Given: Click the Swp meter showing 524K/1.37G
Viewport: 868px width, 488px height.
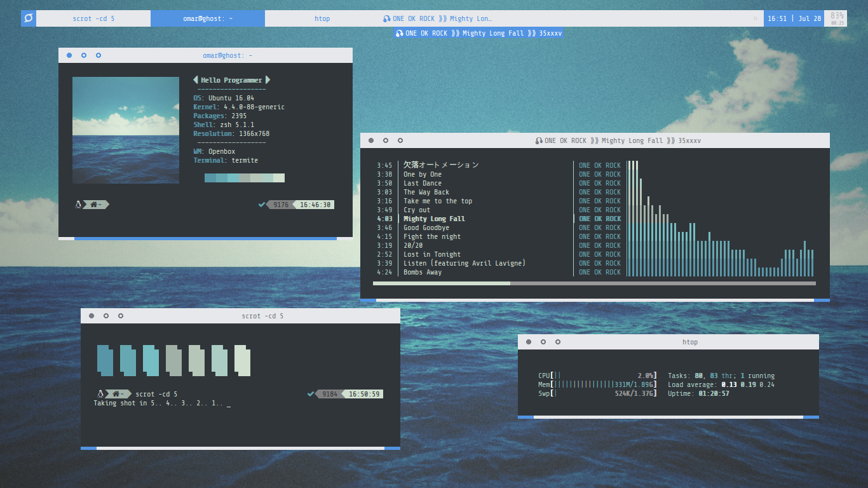Looking at the screenshot, I should pos(597,393).
